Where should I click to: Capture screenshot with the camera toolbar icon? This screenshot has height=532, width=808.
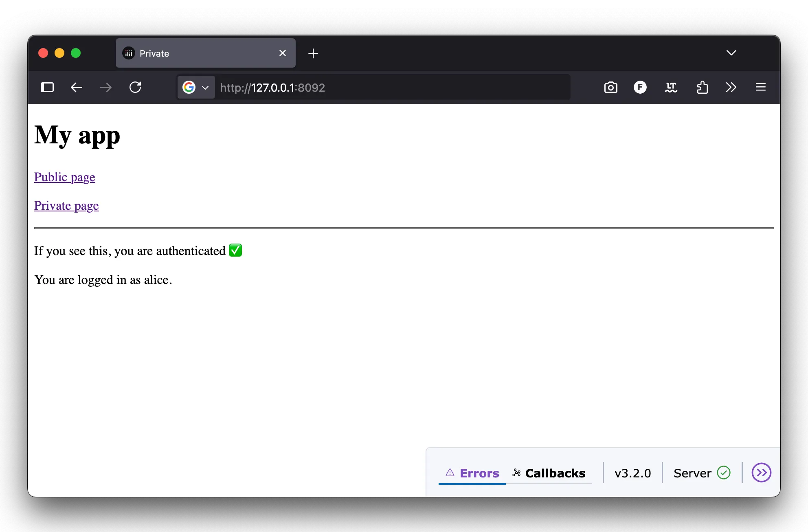(610, 87)
